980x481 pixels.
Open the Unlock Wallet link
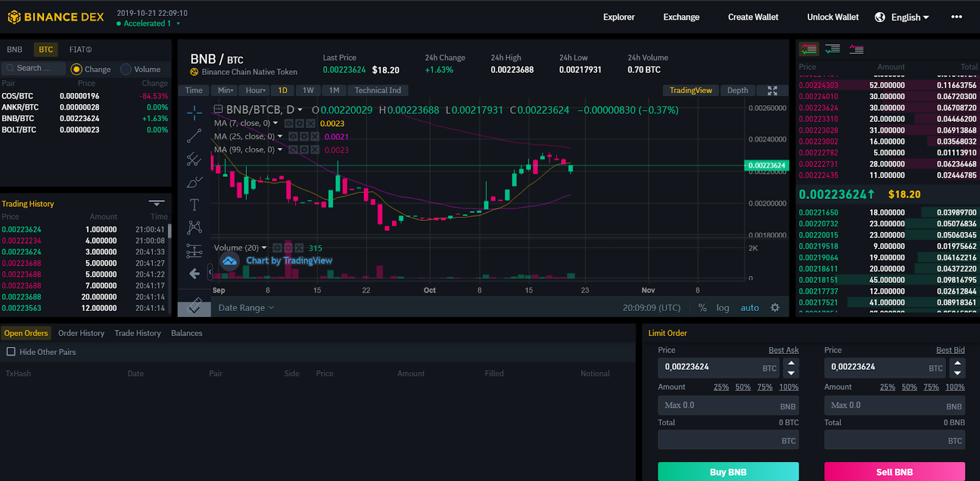(x=833, y=17)
